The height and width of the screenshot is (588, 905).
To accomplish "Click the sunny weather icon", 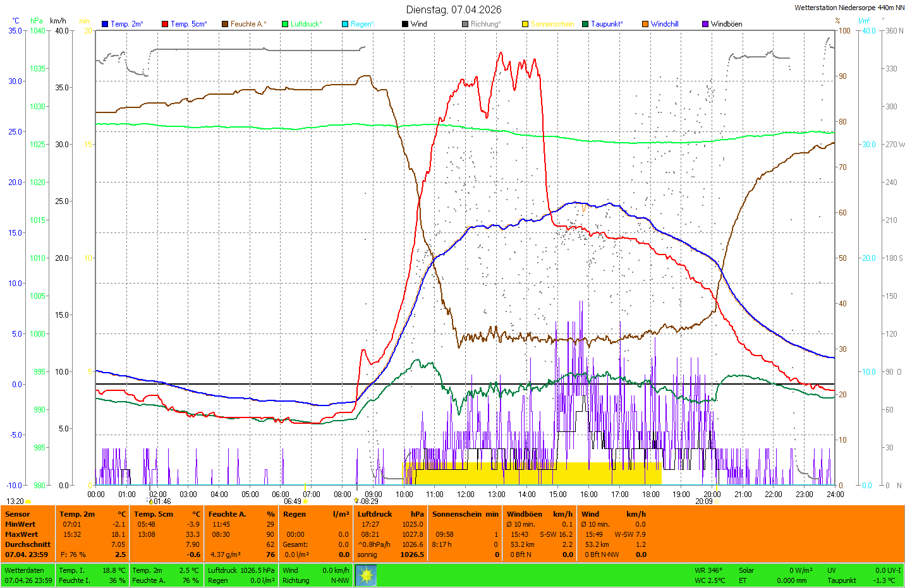I will pos(366,575).
